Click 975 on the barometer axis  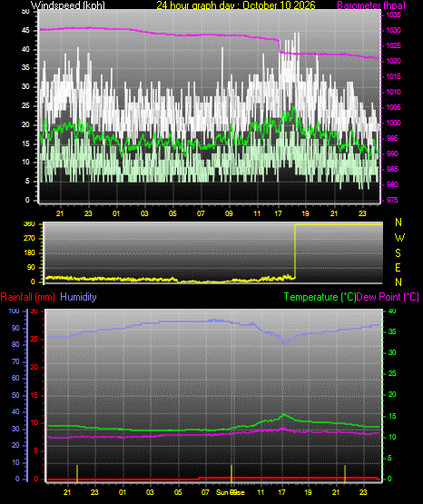(x=392, y=200)
